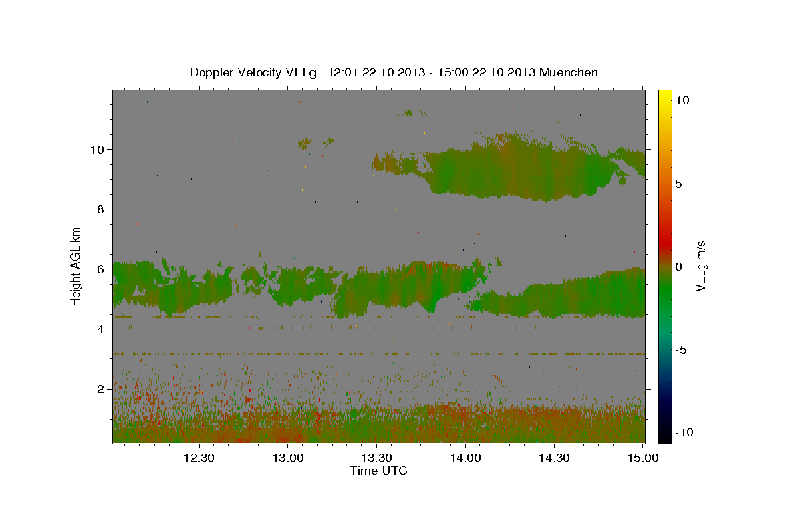Click the colorbar value -5 label
798x532 pixels.
(x=681, y=349)
